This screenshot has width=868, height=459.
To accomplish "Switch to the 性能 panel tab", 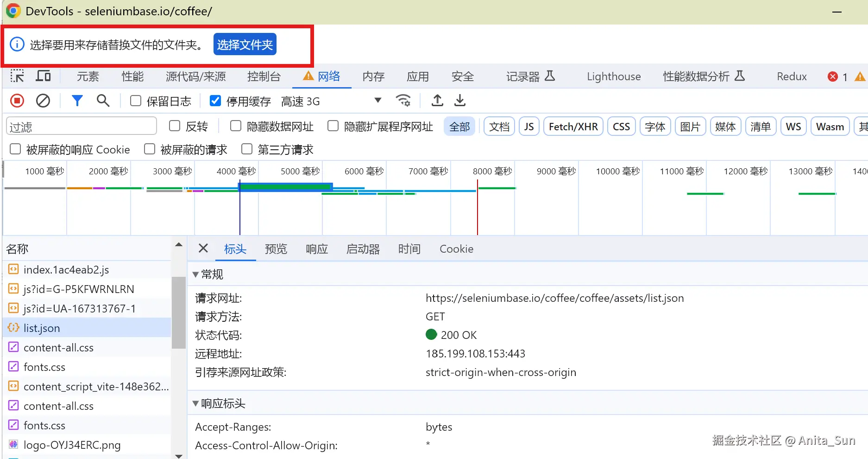I will click(133, 76).
